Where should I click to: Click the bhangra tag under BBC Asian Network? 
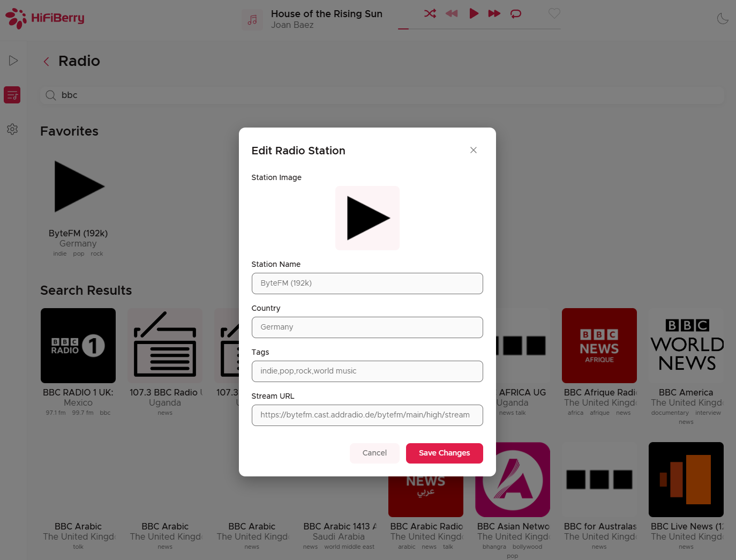(494, 547)
